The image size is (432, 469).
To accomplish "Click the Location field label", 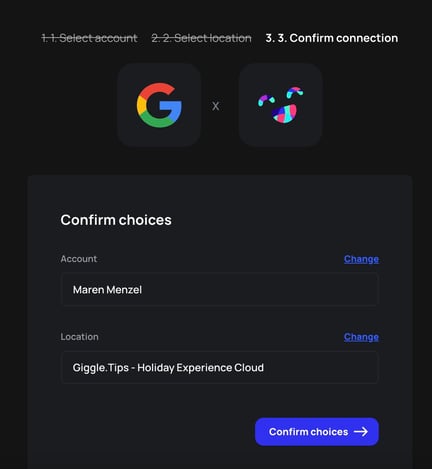I will [x=79, y=337].
